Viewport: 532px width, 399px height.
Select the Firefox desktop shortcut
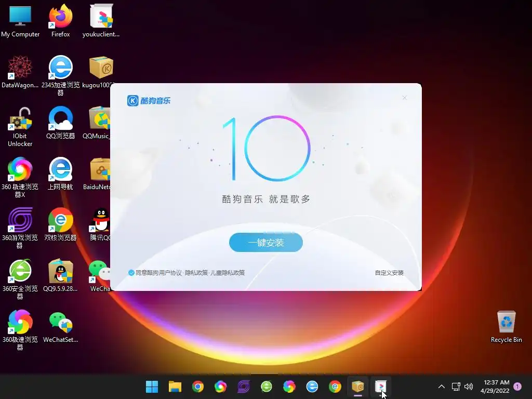coord(60,21)
